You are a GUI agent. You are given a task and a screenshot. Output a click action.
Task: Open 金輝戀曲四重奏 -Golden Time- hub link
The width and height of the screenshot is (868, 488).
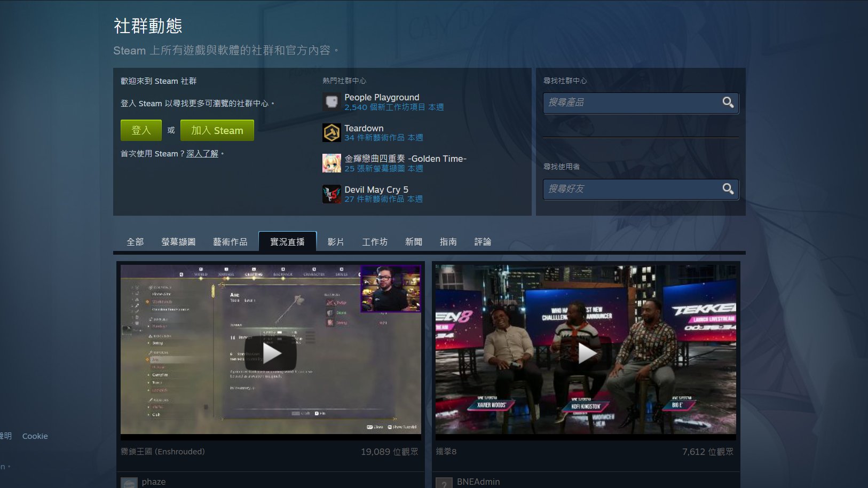coord(405,159)
